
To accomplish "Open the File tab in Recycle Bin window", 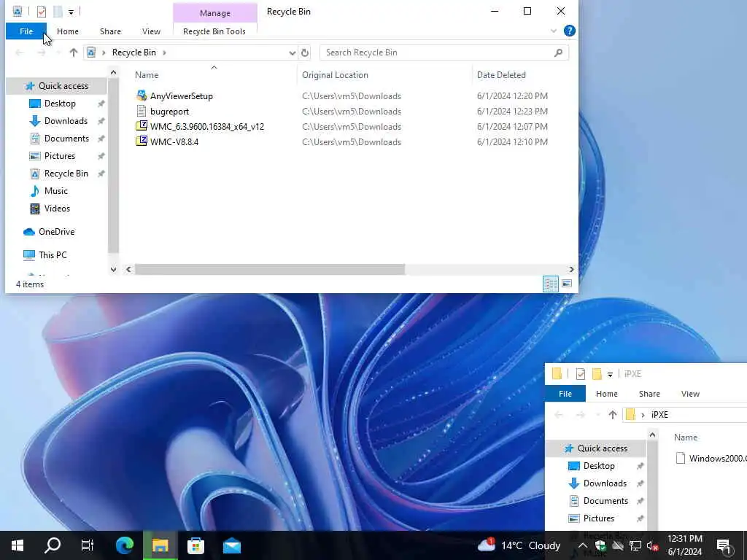I will click(x=26, y=31).
